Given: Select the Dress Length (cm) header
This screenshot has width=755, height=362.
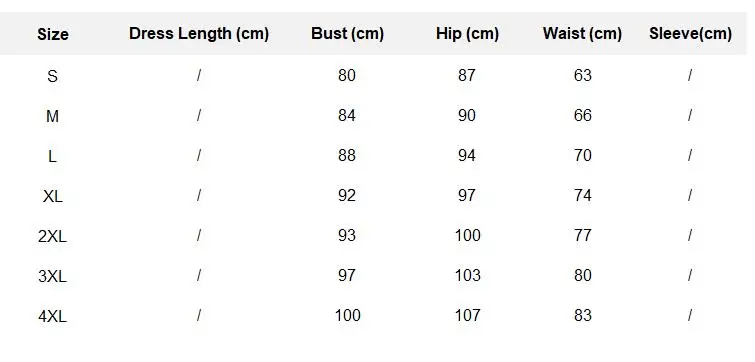Looking at the screenshot, I should (x=198, y=34).
